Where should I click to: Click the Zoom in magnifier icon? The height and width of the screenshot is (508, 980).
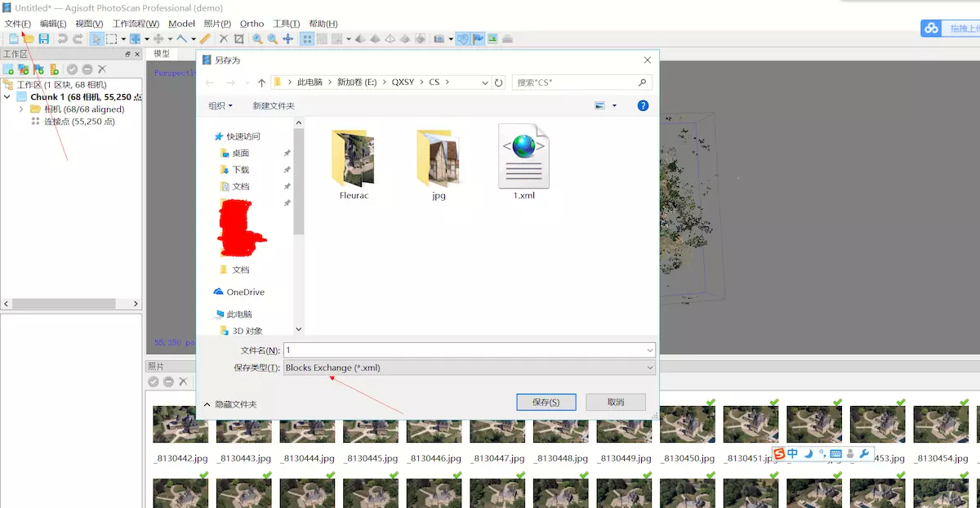coord(257,39)
